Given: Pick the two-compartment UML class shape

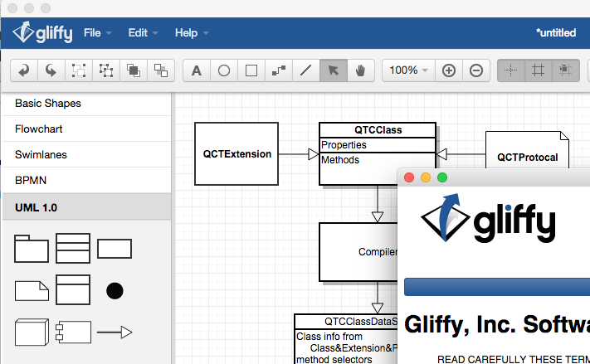Looking at the screenshot, I should click(x=73, y=289).
